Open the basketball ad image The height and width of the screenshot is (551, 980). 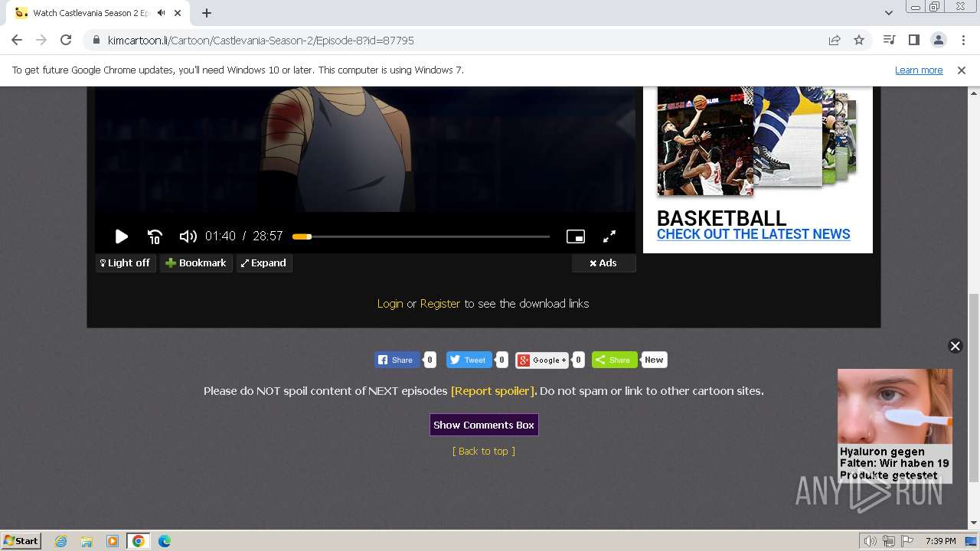point(756,141)
